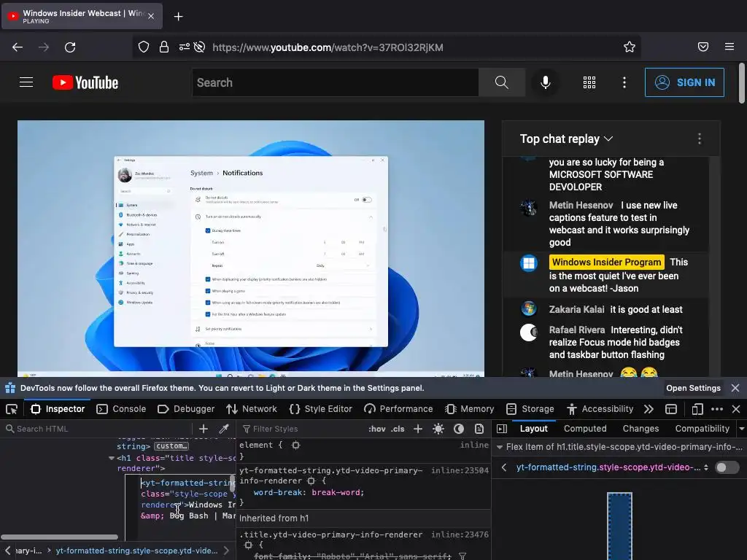747x560 pixels.
Task: Go back to the flex container arrow
Action: 504,467
